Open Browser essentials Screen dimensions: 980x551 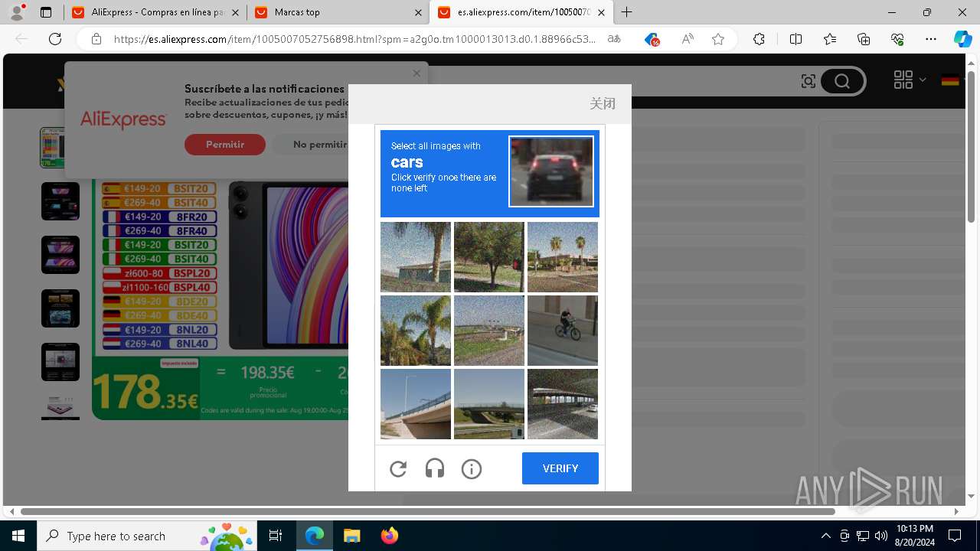(x=897, y=39)
